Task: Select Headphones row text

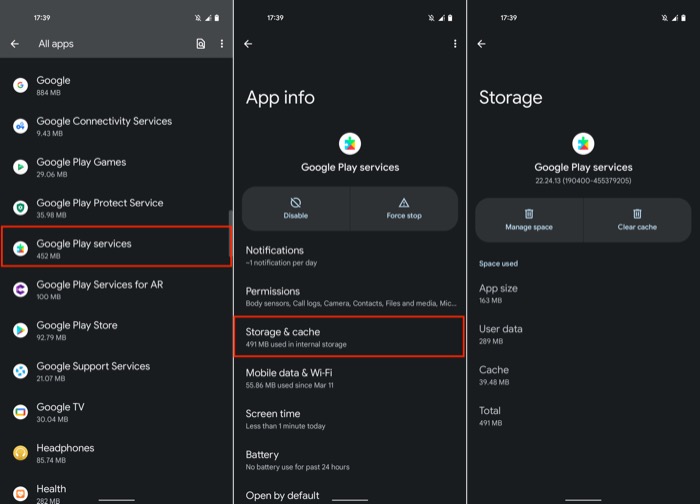Action: pyautogui.click(x=65, y=453)
